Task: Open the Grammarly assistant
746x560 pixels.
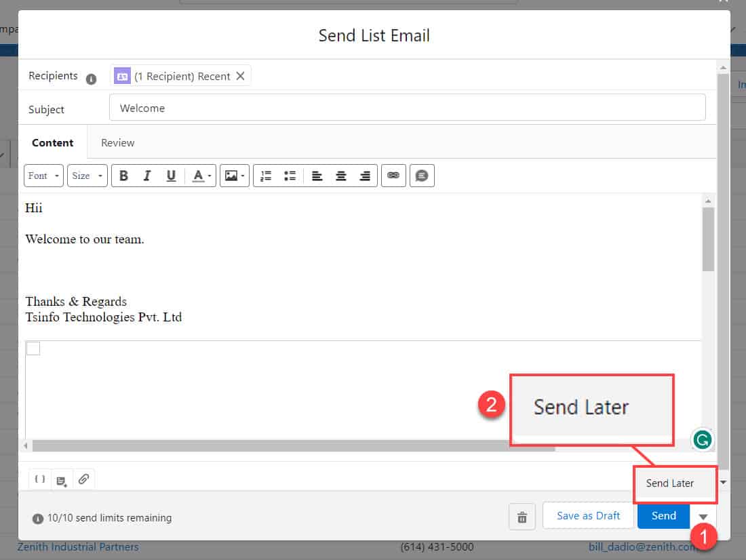Action: point(702,440)
